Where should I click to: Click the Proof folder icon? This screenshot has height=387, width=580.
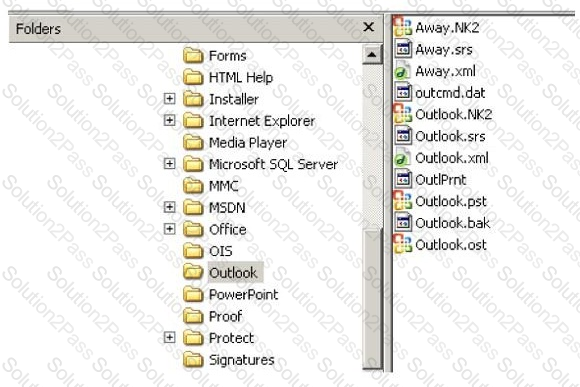tap(193, 316)
